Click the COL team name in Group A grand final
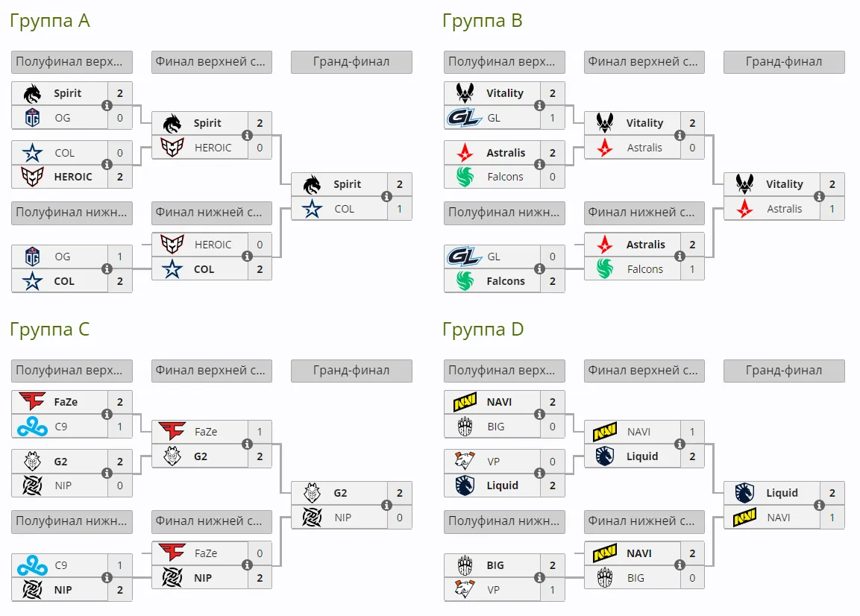This screenshot has width=860, height=616. (345, 209)
